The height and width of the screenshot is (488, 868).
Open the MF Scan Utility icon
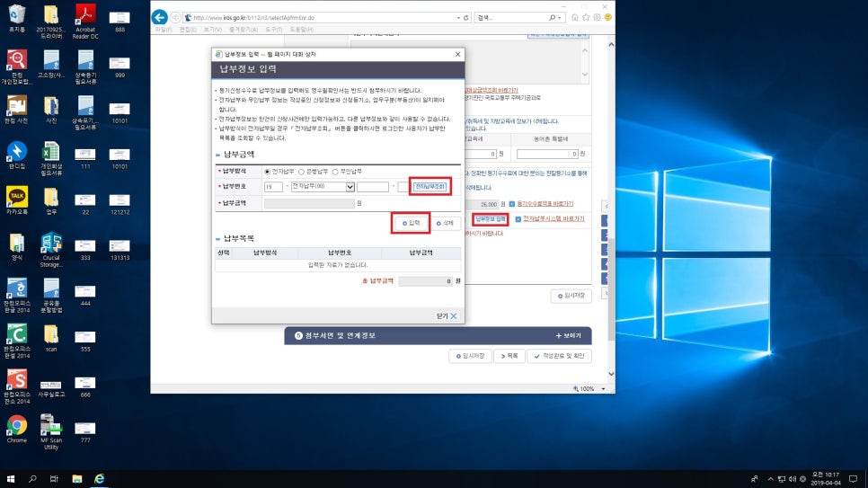point(51,432)
